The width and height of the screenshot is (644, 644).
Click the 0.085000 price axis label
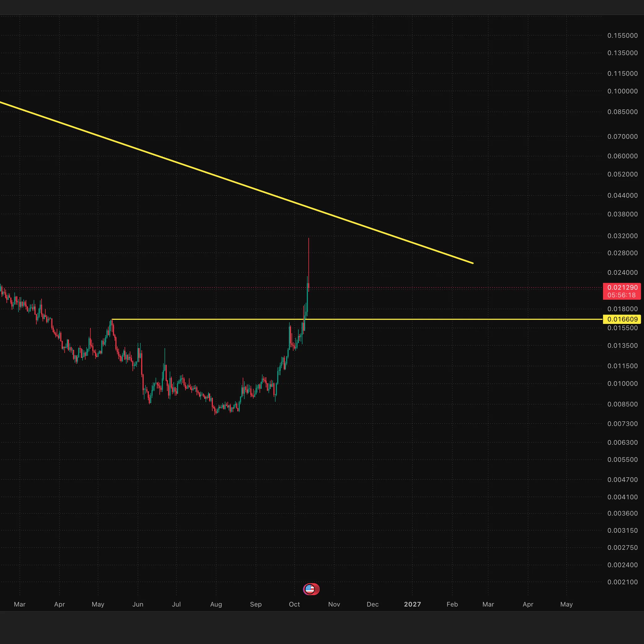tap(622, 112)
